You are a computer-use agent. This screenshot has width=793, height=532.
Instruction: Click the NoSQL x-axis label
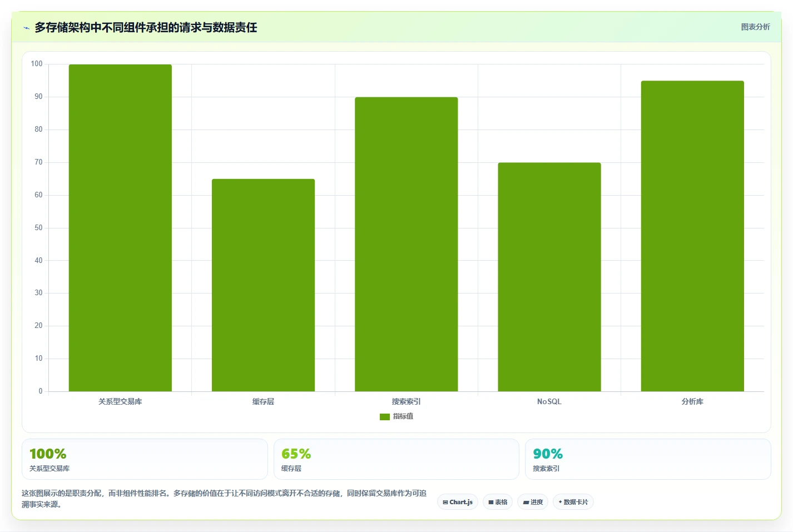point(549,401)
